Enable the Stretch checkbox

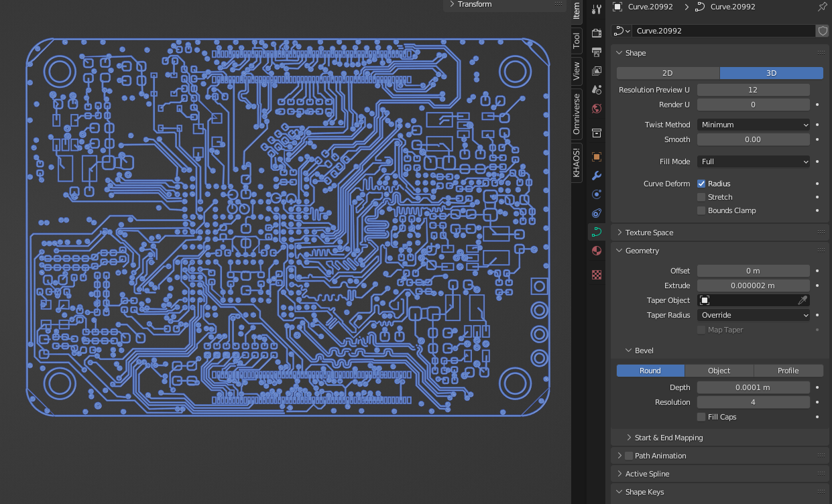pos(701,197)
